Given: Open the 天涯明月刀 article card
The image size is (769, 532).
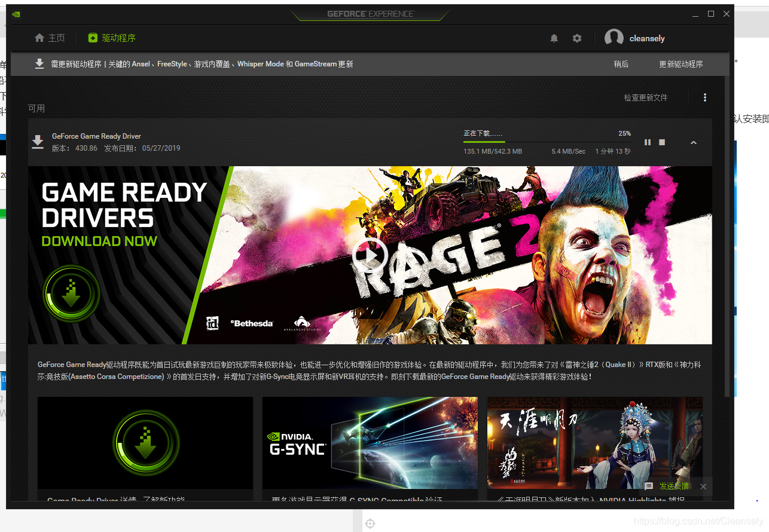Looking at the screenshot, I should click(595, 448).
